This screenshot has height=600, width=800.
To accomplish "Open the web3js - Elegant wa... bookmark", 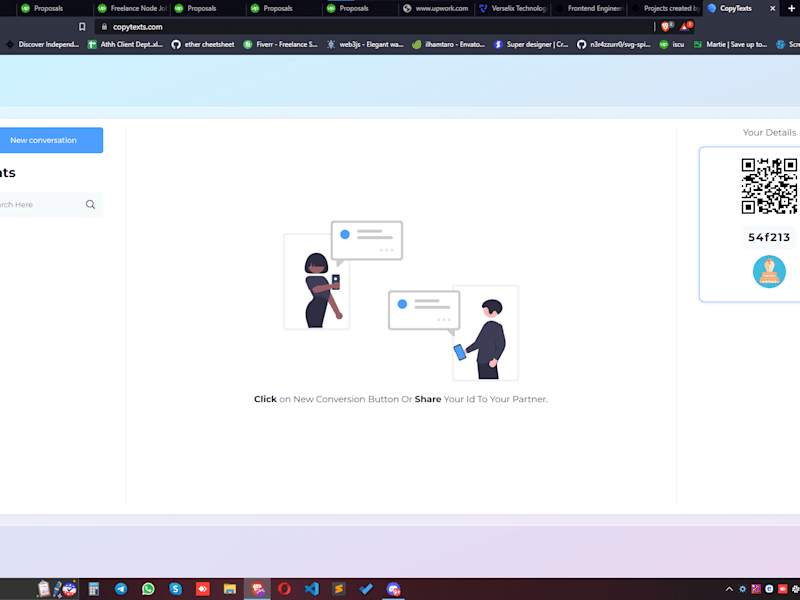I will (x=365, y=44).
